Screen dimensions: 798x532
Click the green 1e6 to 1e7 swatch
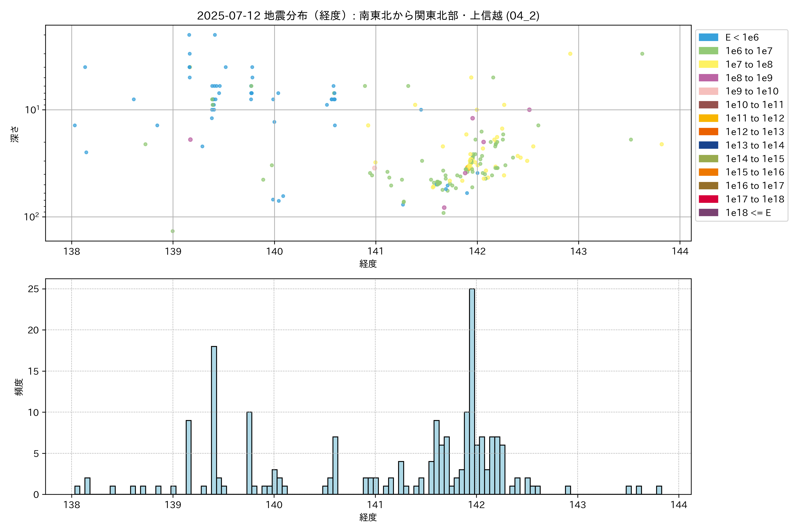708,51
